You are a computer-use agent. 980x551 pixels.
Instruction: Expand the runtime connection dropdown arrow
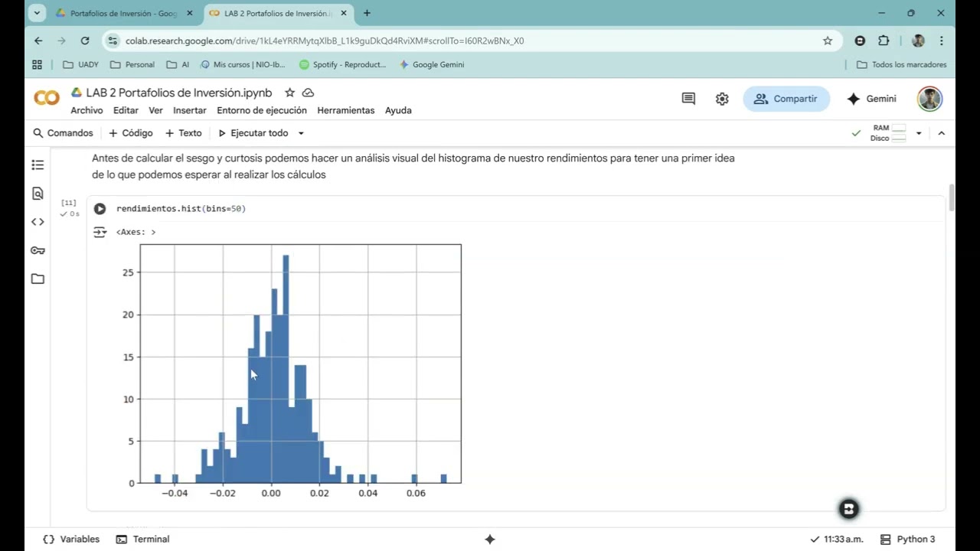coord(919,133)
